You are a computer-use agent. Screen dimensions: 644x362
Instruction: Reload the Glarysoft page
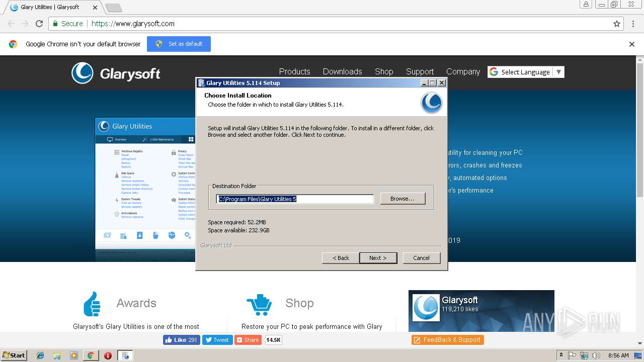[39, 24]
